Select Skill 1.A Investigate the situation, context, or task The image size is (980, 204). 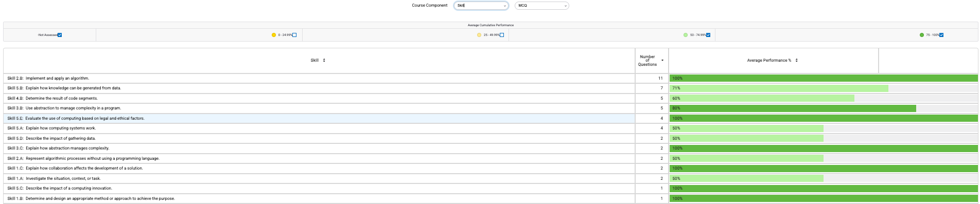click(x=319, y=178)
